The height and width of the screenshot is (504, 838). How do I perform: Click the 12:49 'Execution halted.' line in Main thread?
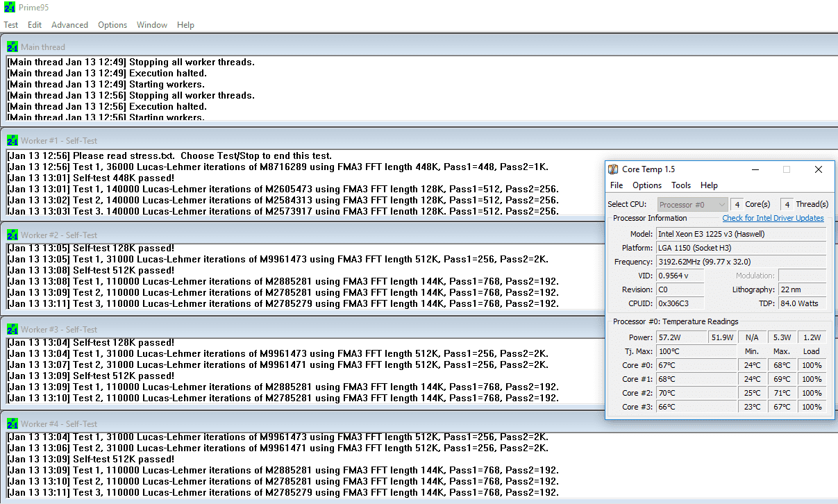pyautogui.click(x=107, y=73)
